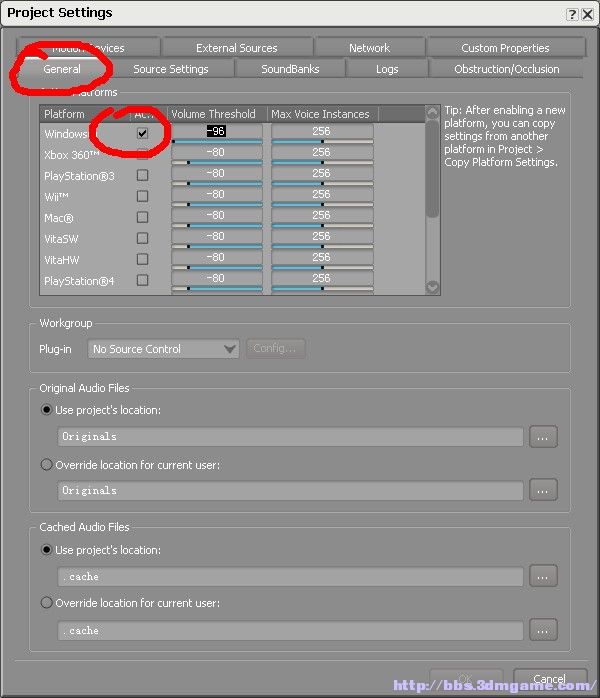Click the VitaSW Max Voice Instances value
The height and width of the screenshot is (698, 600).
click(322, 236)
